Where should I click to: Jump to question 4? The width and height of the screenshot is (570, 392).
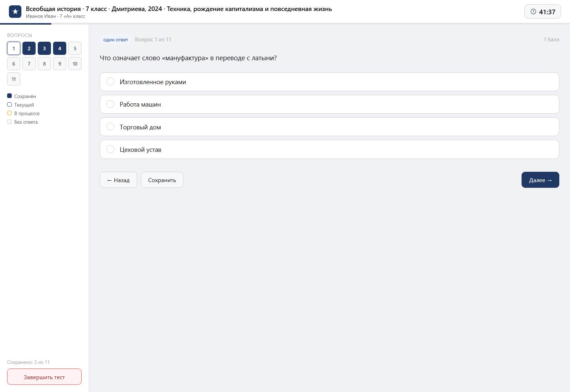click(59, 48)
